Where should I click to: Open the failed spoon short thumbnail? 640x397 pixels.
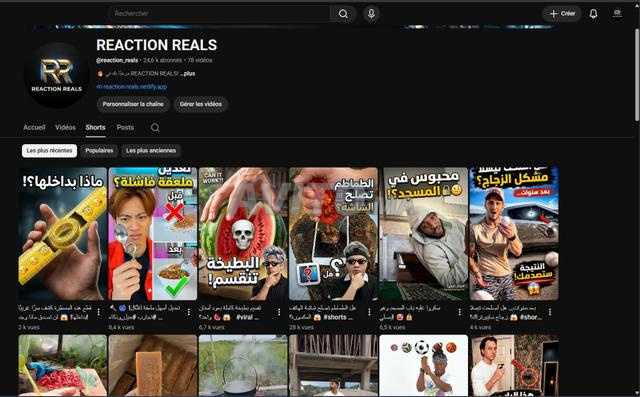[153, 234]
